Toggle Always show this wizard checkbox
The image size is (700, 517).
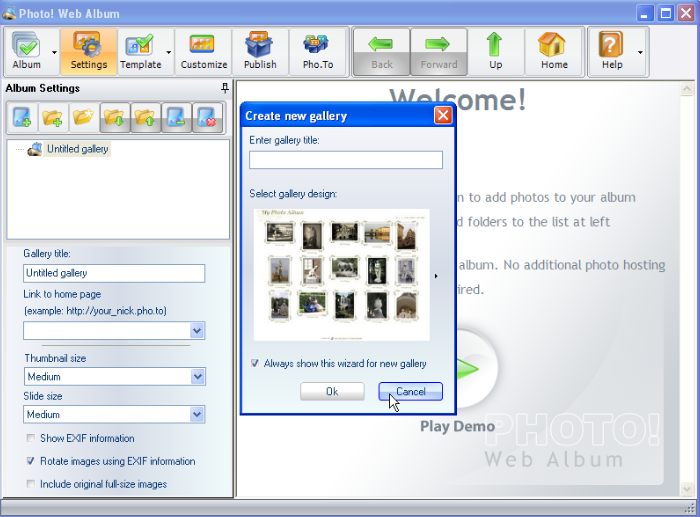(x=255, y=363)
